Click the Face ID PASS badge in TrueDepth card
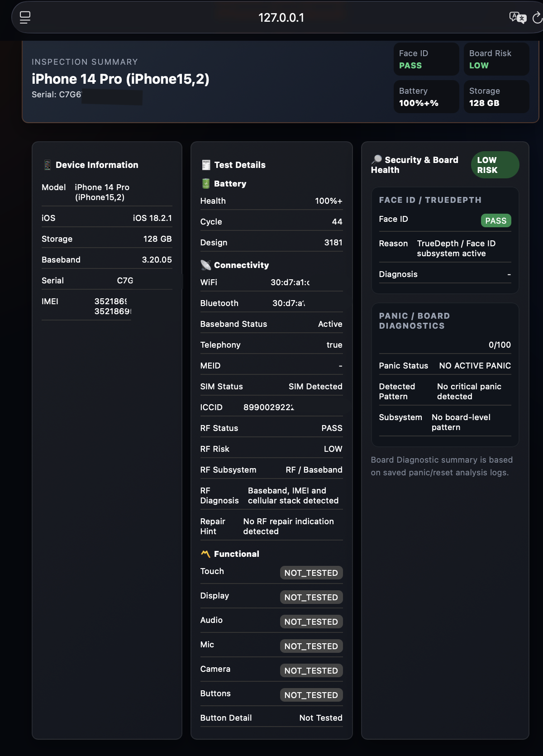The height and width of the screenshot is (756, 543). tap(496, 220)
